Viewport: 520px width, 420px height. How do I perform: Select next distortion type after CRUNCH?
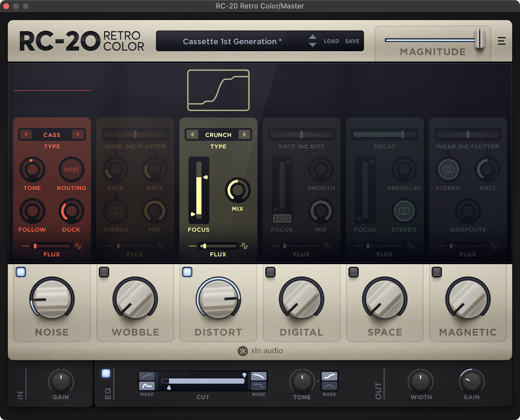point(244,134)
